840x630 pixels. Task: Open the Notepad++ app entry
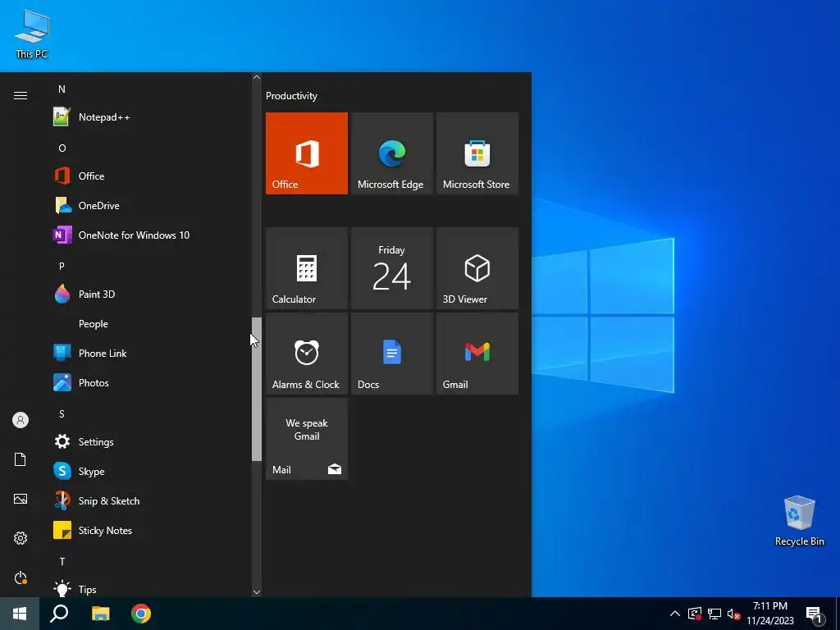pyautogui.click(x=150, y=117)
